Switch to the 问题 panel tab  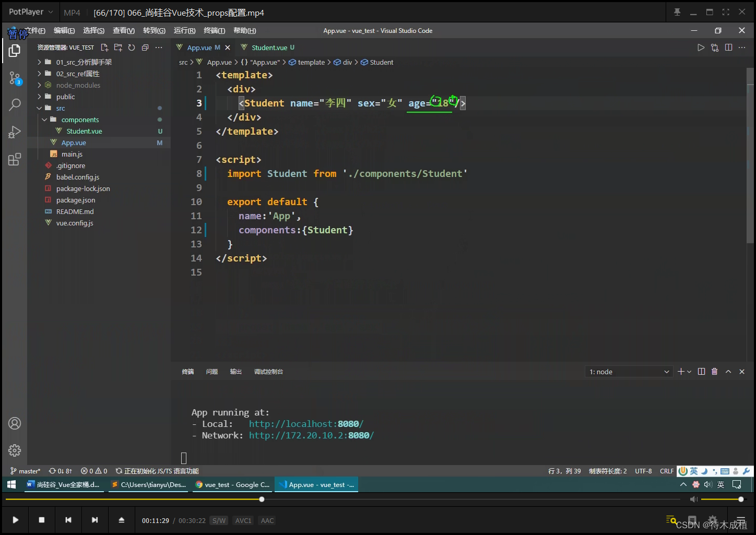[x=212, y=372]
